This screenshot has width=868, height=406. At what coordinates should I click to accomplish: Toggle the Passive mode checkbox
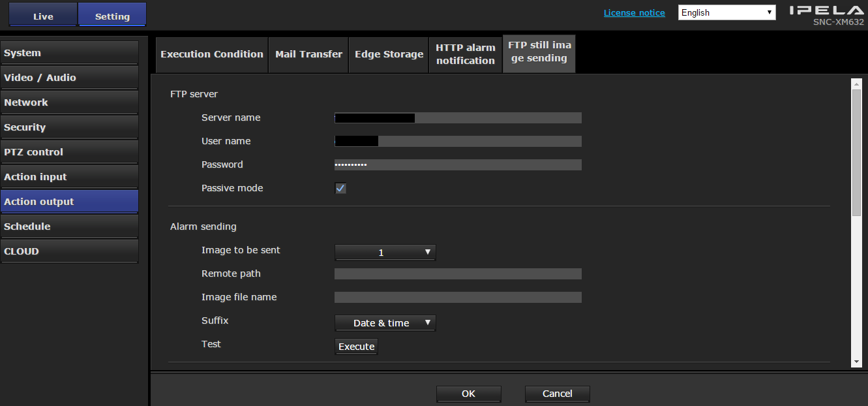(x=340, y=189)
